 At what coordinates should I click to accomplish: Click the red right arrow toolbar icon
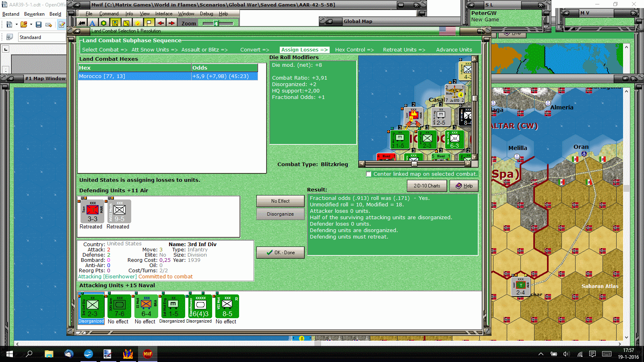(x=171, y=23)
